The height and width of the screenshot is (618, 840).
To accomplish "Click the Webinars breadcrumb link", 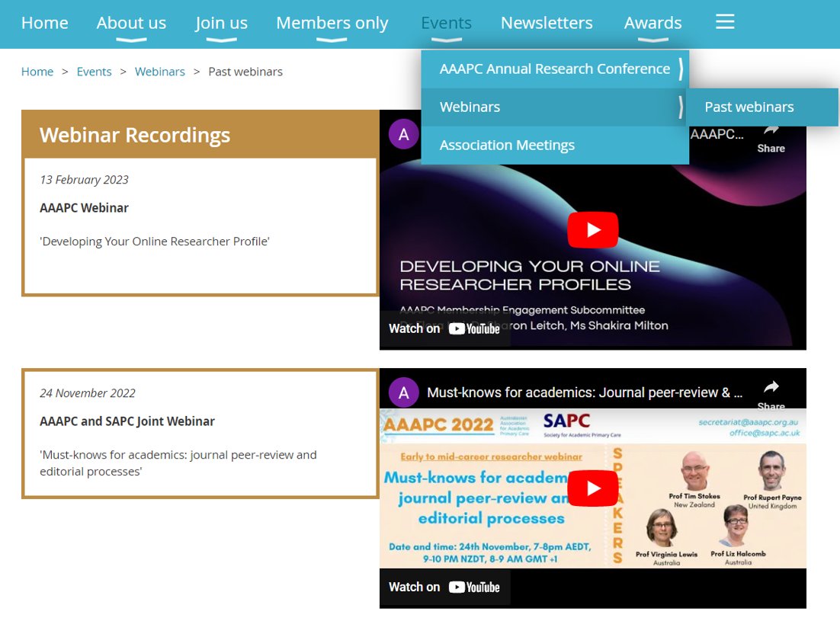I will point(159,71).
